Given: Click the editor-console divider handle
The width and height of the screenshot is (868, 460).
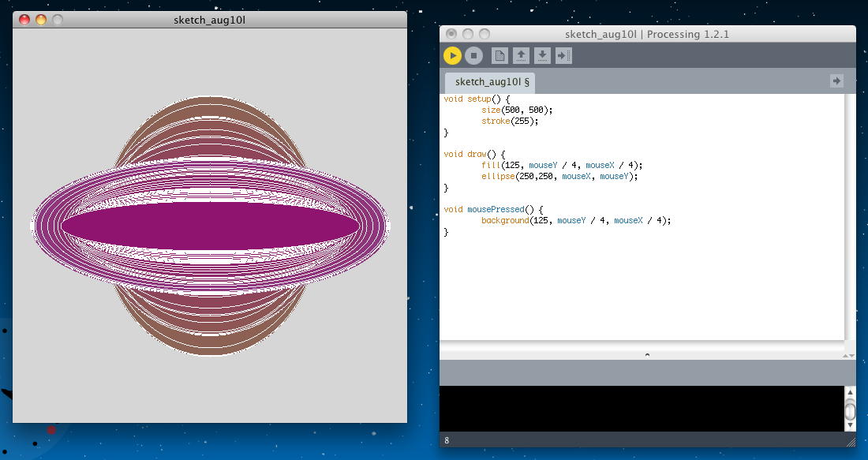Looking at the screenshot, I should point(647,355).
